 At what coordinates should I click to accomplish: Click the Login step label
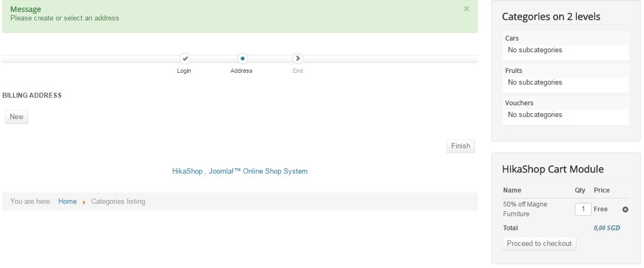point(184,71)
